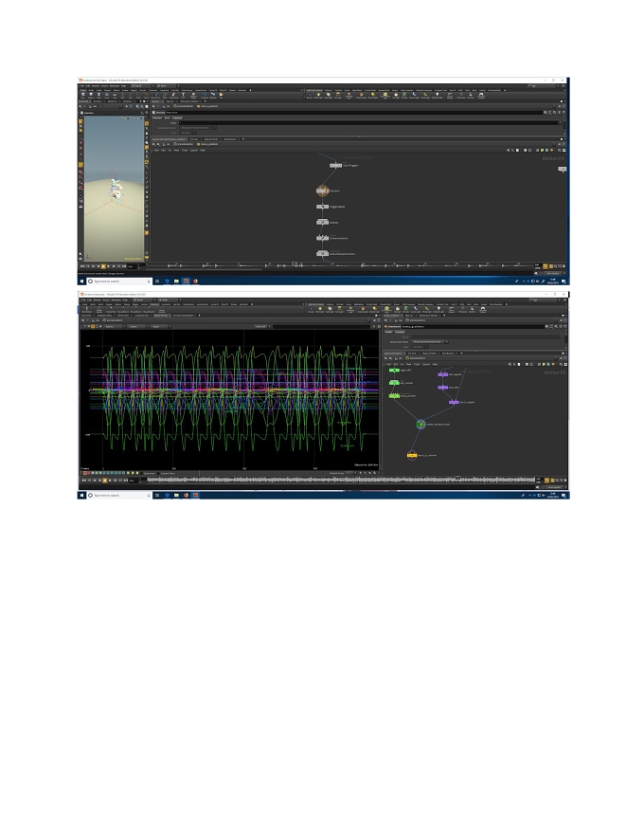Screen dimensions: 644x834
Task: Open File menu in top Houdini window
Action: pos(82,85)
